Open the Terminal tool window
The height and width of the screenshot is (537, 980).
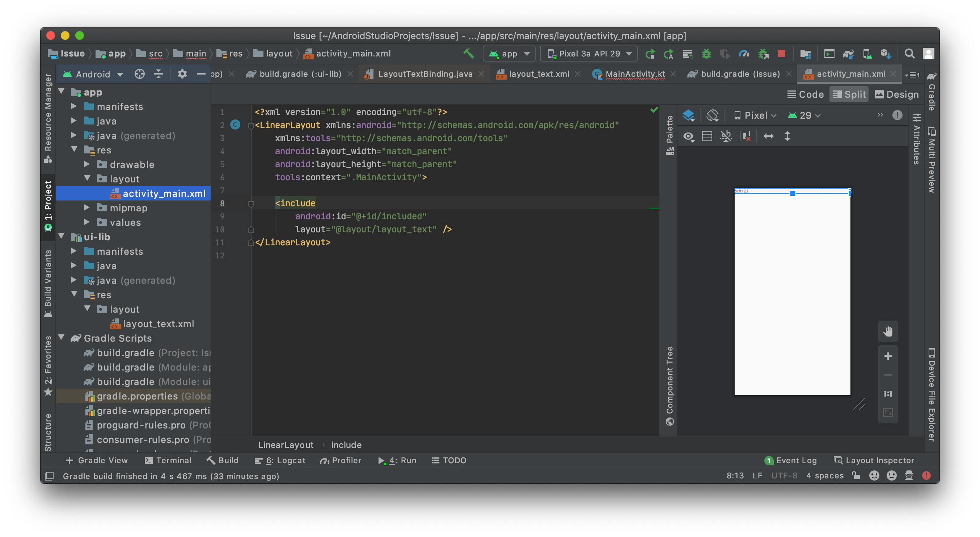pyautogui.click(x=168, y=460)
